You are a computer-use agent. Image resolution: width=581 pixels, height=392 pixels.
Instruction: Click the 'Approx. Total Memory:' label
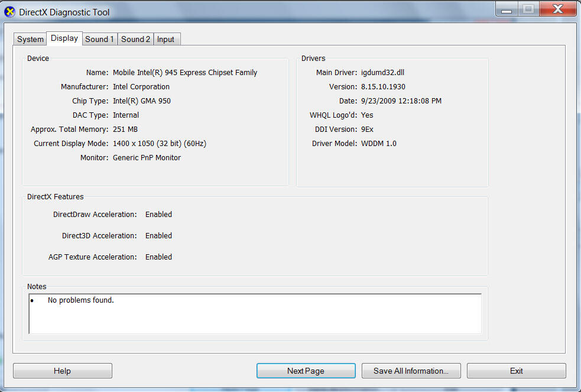coord(69,129)
